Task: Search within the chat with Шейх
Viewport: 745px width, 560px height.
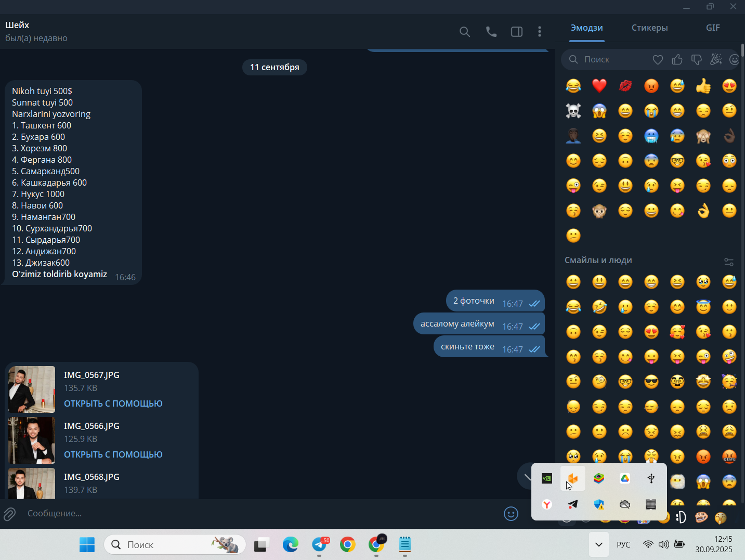Action: pos(465,32)
